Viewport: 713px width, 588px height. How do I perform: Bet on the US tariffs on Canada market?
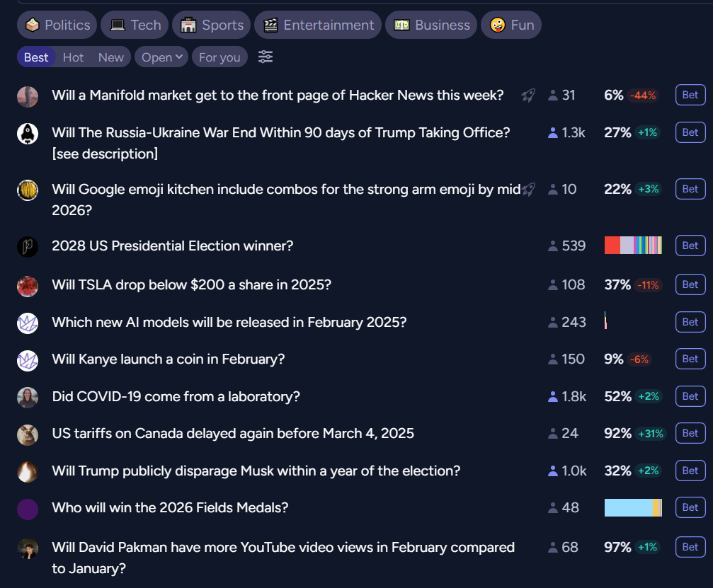tap(690, 433)
